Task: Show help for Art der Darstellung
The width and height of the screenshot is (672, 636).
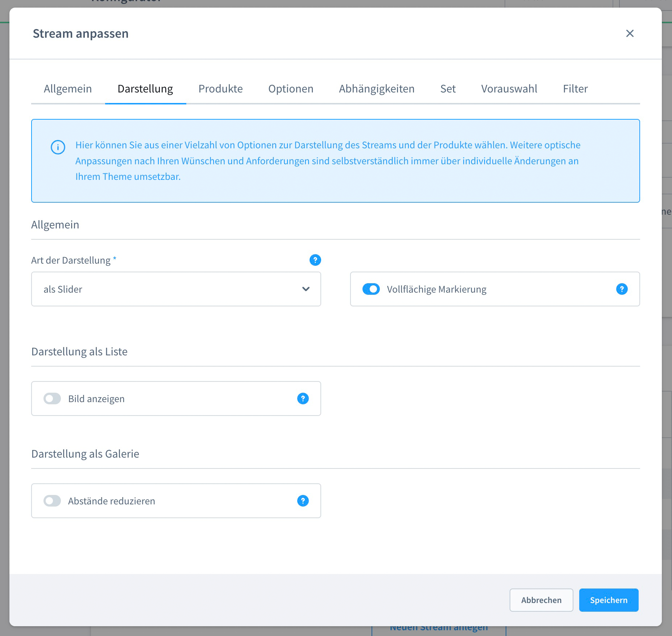Action: point(315,260)
